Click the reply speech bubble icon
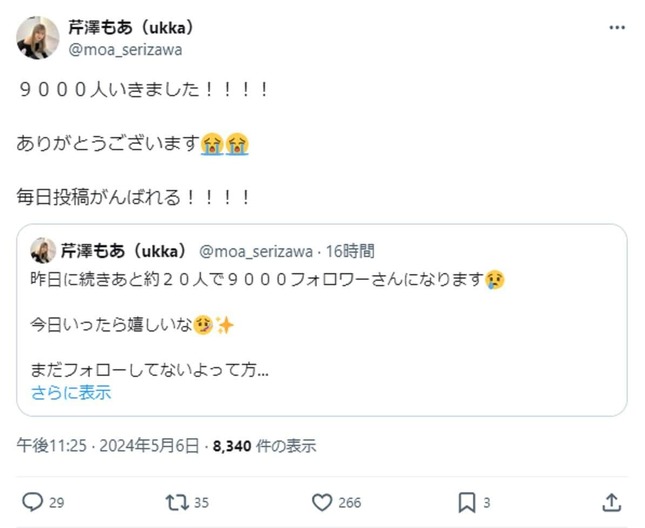Screen dimensions: 645x528 click(33, 502)
